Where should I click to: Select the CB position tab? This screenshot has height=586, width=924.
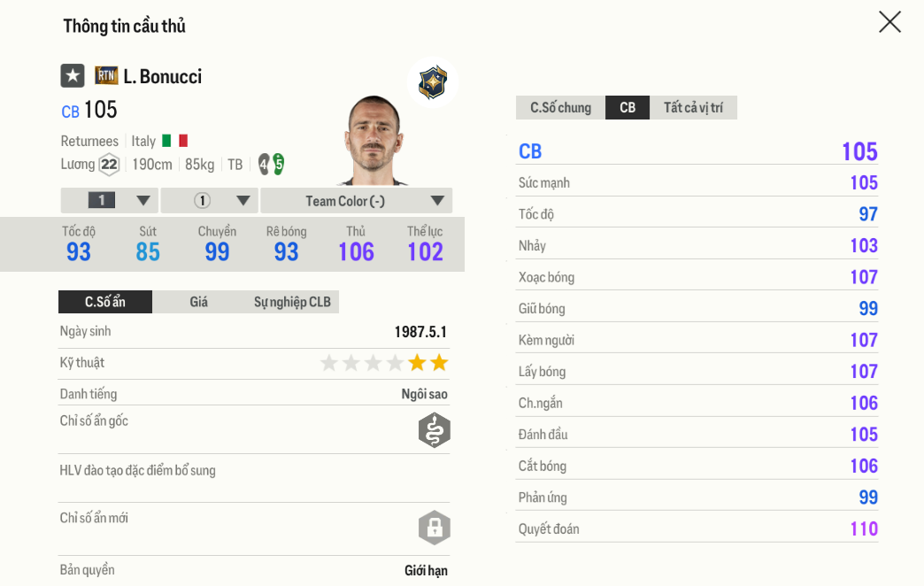(628, 108)
